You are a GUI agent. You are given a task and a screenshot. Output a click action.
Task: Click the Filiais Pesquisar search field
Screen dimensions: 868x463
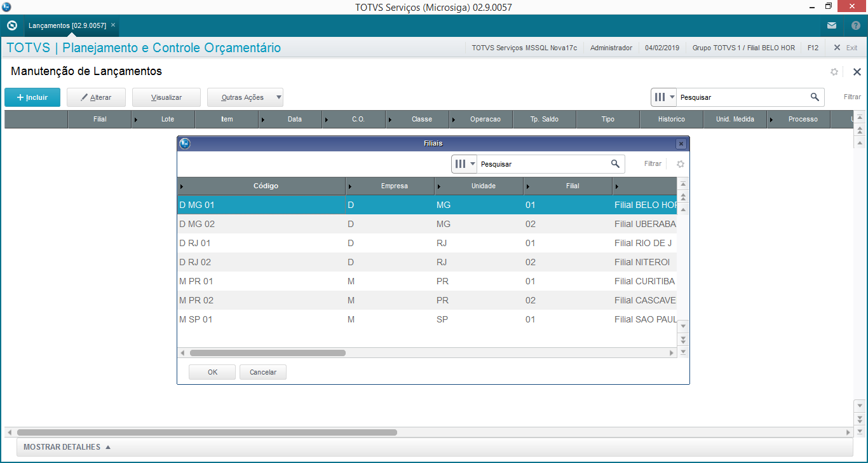(544, 164)
